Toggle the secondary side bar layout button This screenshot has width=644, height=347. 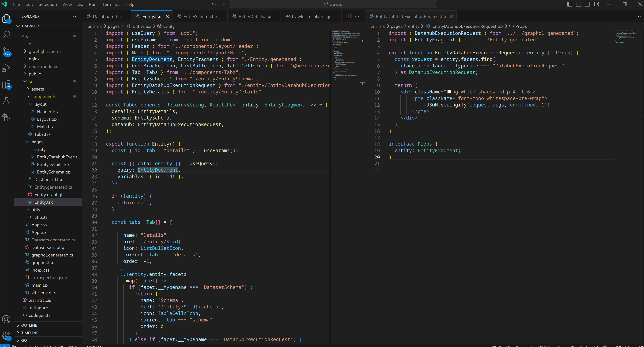click(x=587, y=4)
